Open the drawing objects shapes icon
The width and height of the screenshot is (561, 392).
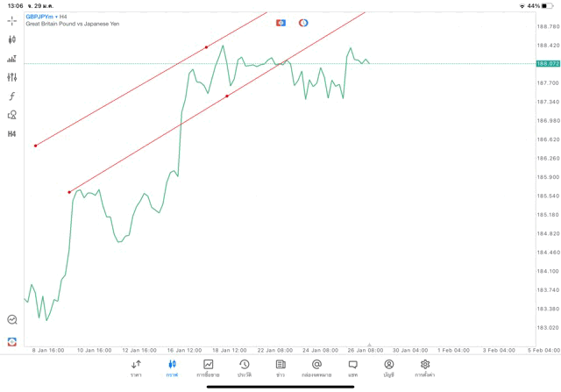click(x=12, y=115)
